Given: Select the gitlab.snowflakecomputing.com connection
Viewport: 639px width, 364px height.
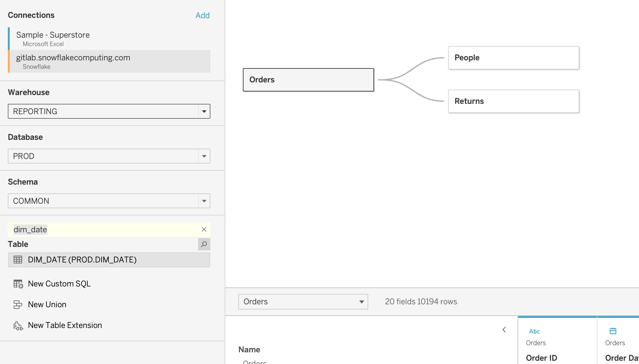Looking at the screenshot, I should point(109,61).
